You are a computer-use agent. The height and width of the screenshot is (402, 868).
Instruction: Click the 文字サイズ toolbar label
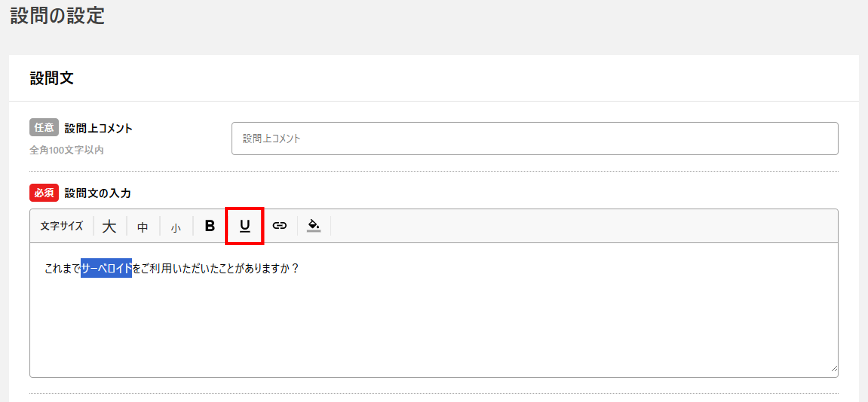coord(62,226)
